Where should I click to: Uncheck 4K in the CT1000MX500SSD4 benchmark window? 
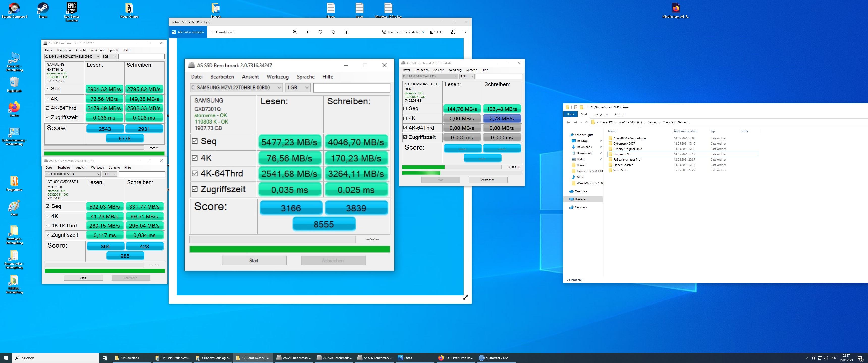(x=48, y=216)
